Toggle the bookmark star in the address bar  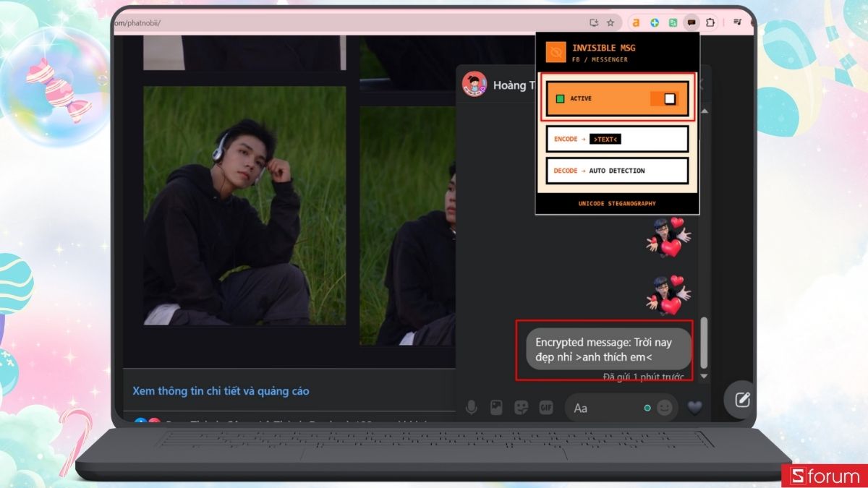611,22
